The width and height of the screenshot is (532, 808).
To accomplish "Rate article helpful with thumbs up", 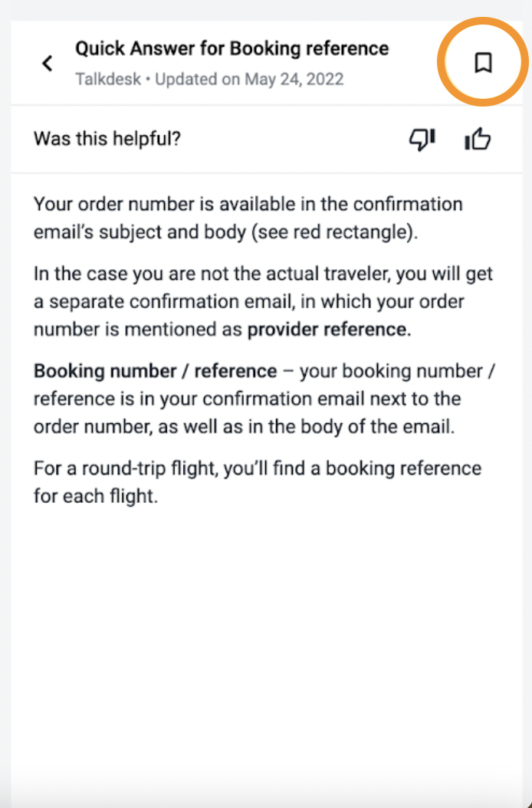I will coord(478,139).
